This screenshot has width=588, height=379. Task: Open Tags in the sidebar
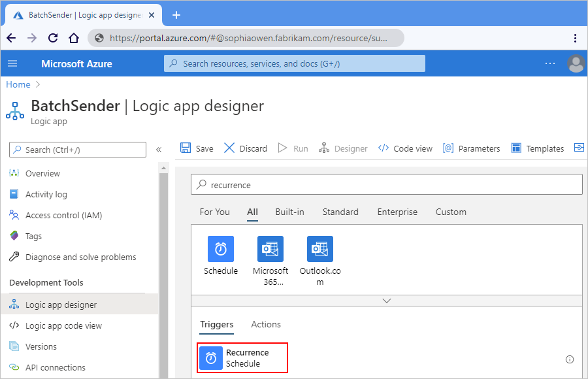tap(33, 237)
